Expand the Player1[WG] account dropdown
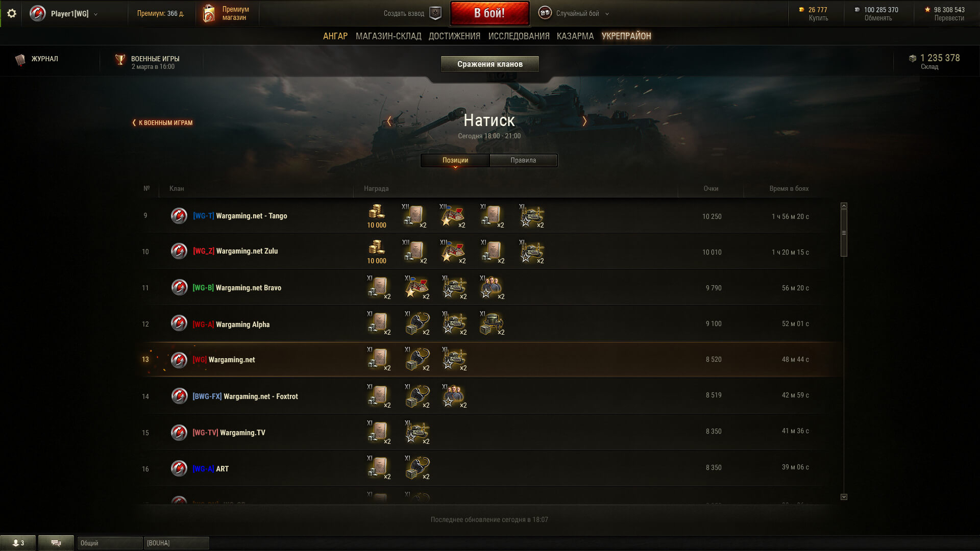The width and height of the screenshot is (980, 551). (x=96, y=14)
